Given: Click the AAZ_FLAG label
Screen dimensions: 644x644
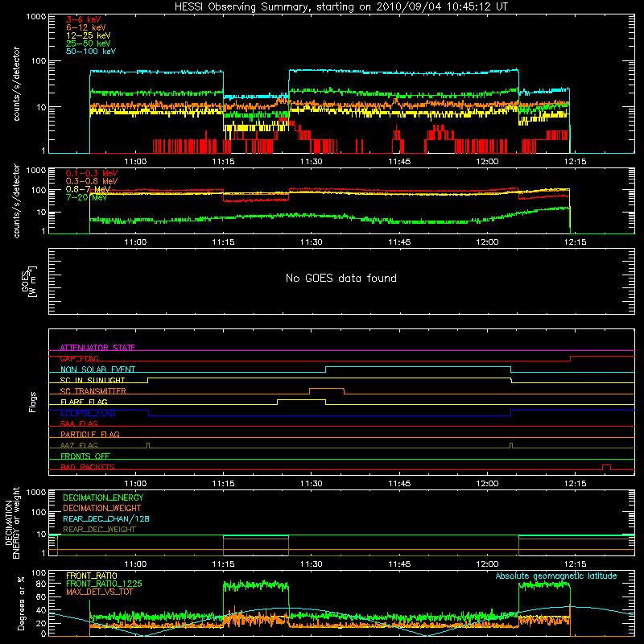Looking at the screenshot, I should (79, 445).
